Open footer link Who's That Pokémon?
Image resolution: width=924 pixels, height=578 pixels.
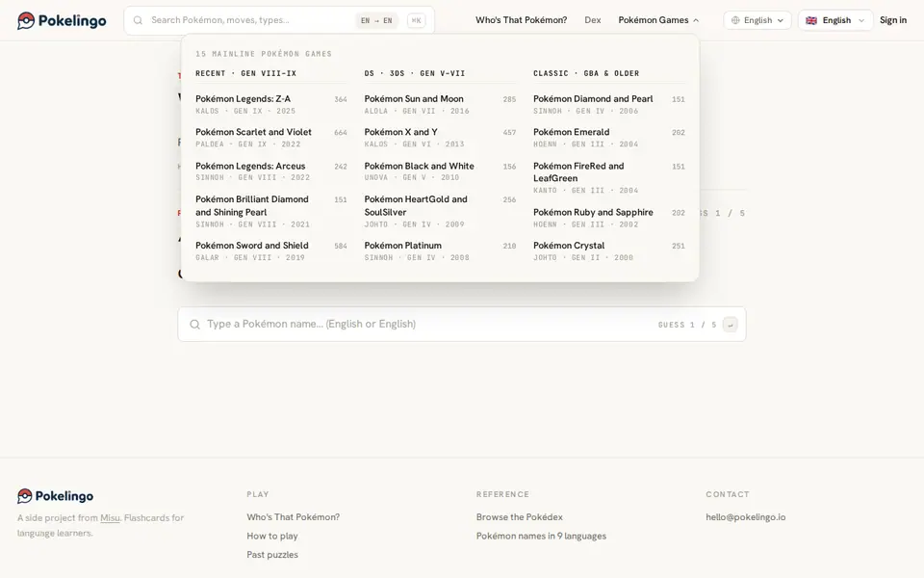[x=293, y=517]
